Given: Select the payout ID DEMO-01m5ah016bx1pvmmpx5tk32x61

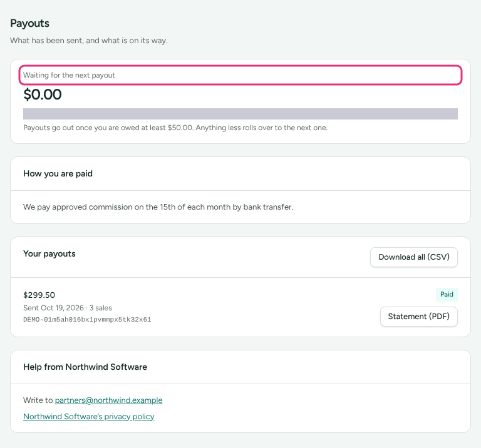Looking at the screenshot, I should pyautogui.click(x=87, y=320).
